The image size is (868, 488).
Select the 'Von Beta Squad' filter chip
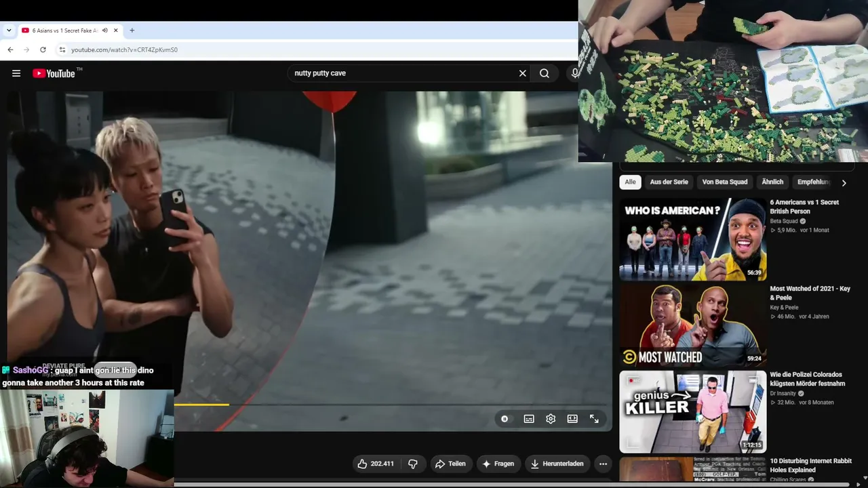point(725,182)
